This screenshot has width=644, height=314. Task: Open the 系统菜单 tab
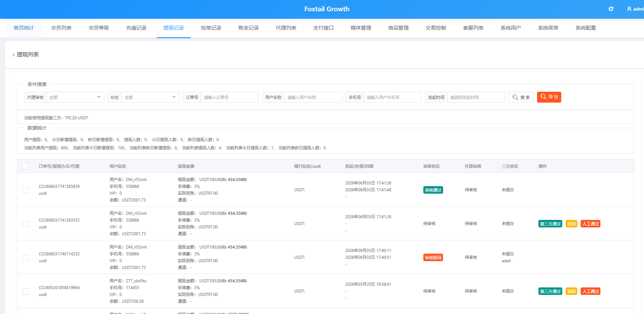tap(548, 28)
